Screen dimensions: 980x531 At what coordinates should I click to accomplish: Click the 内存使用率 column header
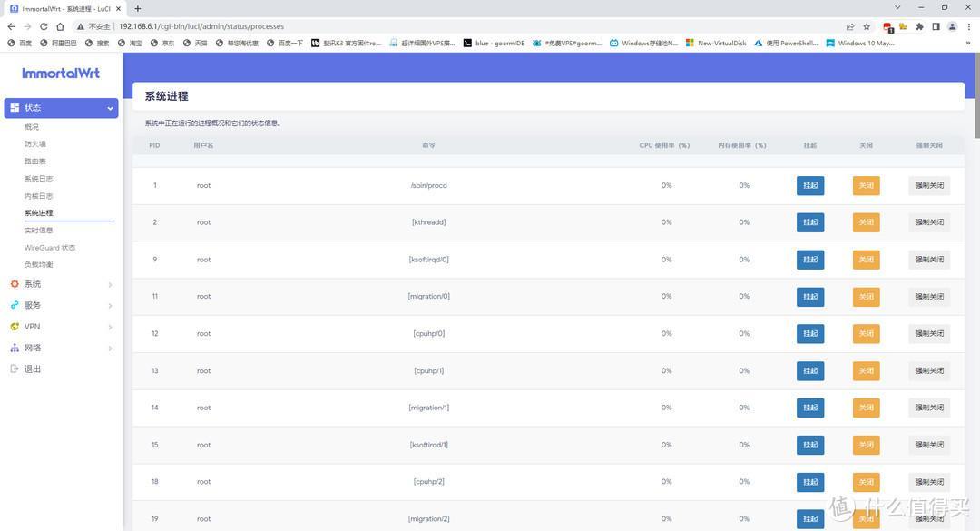click(742, 145)
